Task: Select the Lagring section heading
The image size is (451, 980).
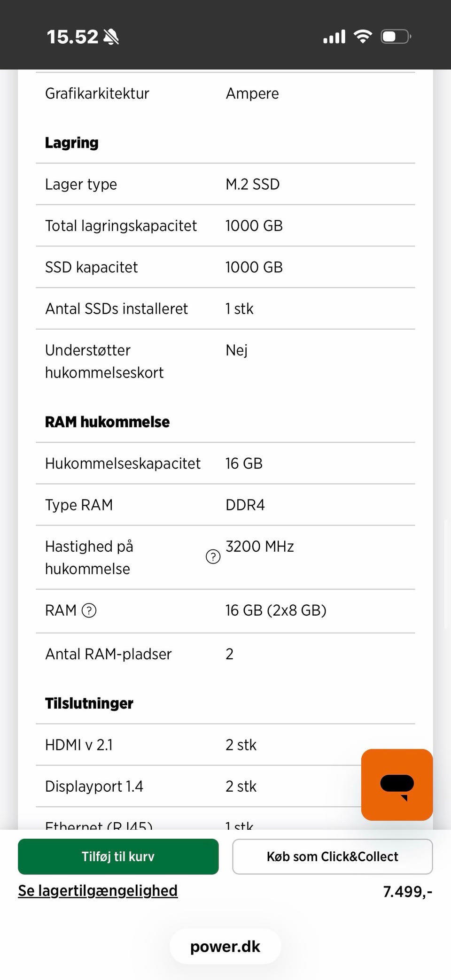Action: pyautogui.click(x=72, y=143)
